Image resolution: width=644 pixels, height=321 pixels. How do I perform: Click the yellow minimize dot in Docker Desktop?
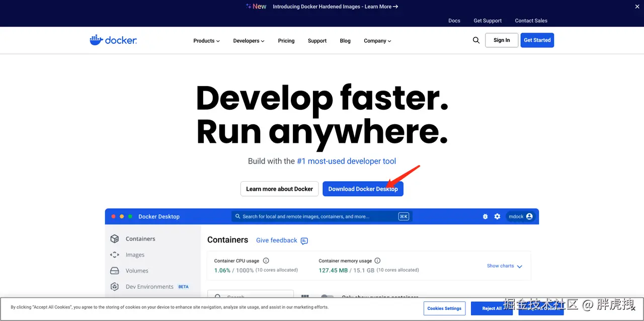click(122, 216)
